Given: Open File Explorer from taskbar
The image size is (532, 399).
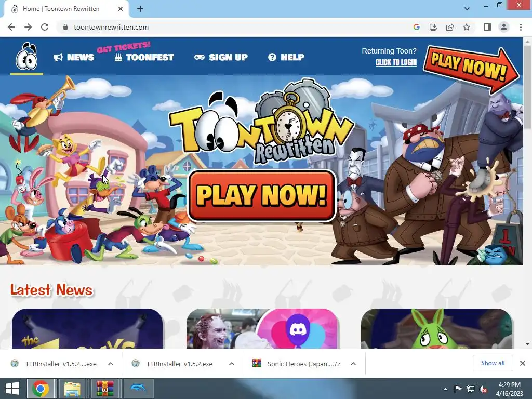Looking at the screenshot, I should (x=72, y=389).
